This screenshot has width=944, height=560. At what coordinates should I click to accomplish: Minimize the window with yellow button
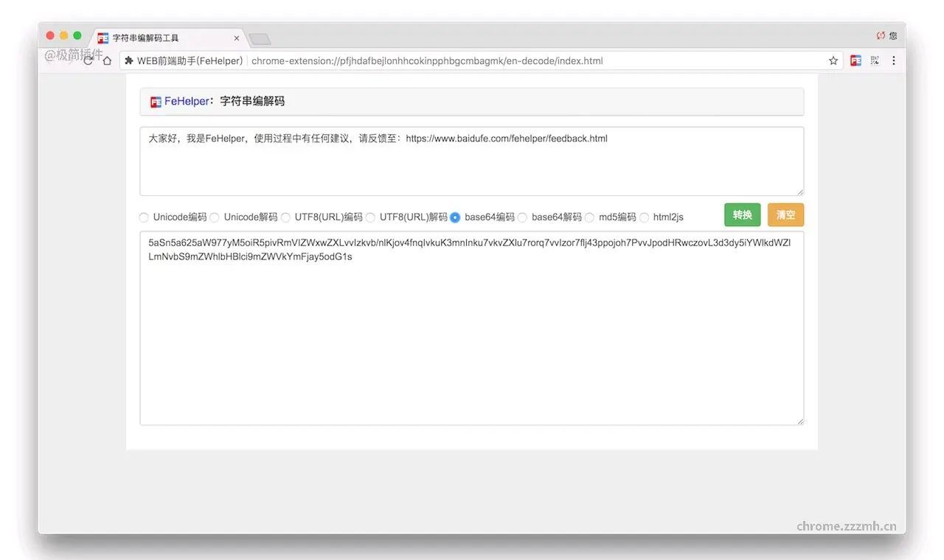point(63,35)
